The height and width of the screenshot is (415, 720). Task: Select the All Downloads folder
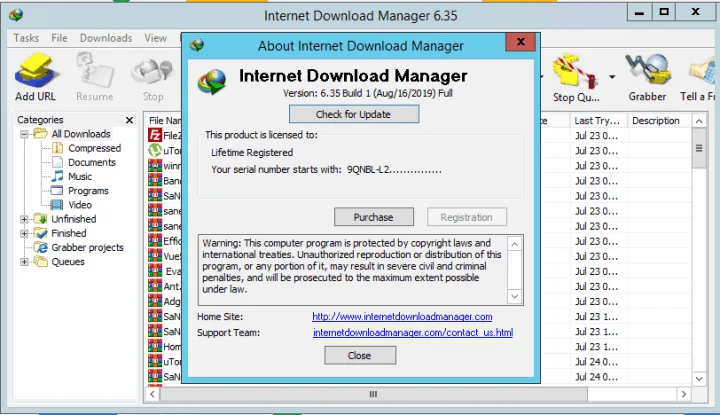pyautogui.click(x=81, y=134)
